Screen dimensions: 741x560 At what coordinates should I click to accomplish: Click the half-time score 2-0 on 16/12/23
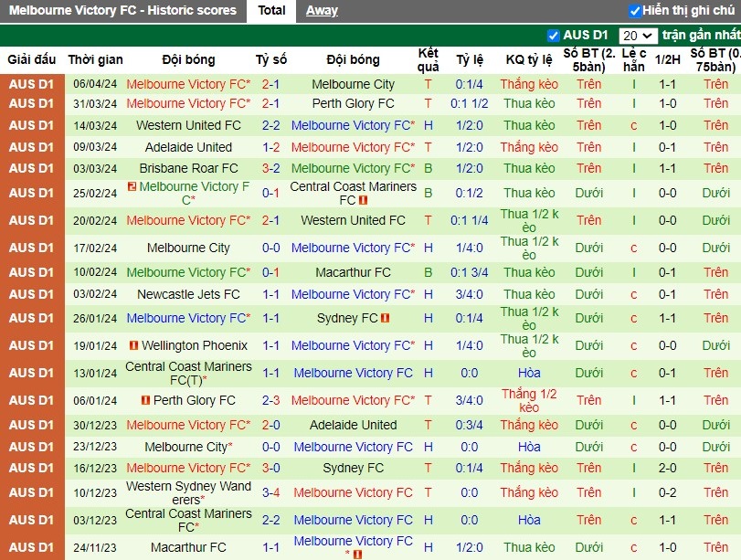(x=667, y=468)
